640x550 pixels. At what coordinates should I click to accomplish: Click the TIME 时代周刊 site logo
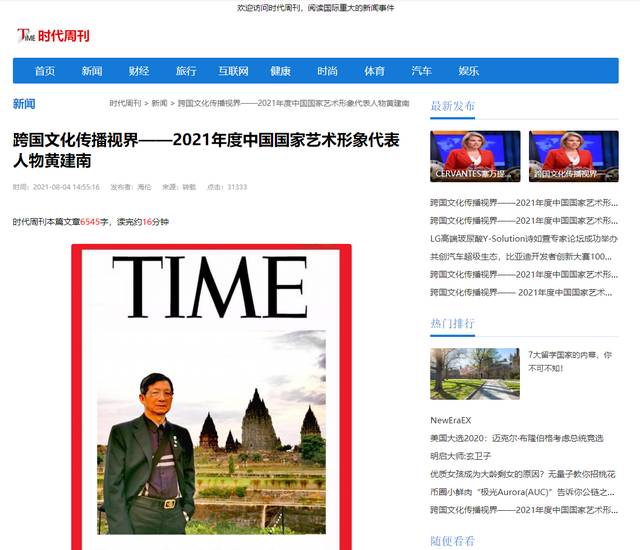54,35
